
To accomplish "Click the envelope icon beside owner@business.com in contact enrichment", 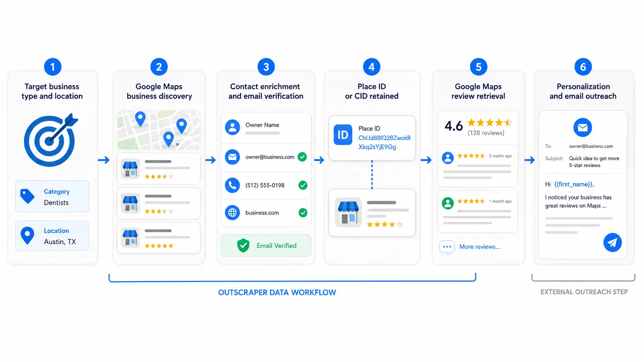I will click(x=232, y=157).
